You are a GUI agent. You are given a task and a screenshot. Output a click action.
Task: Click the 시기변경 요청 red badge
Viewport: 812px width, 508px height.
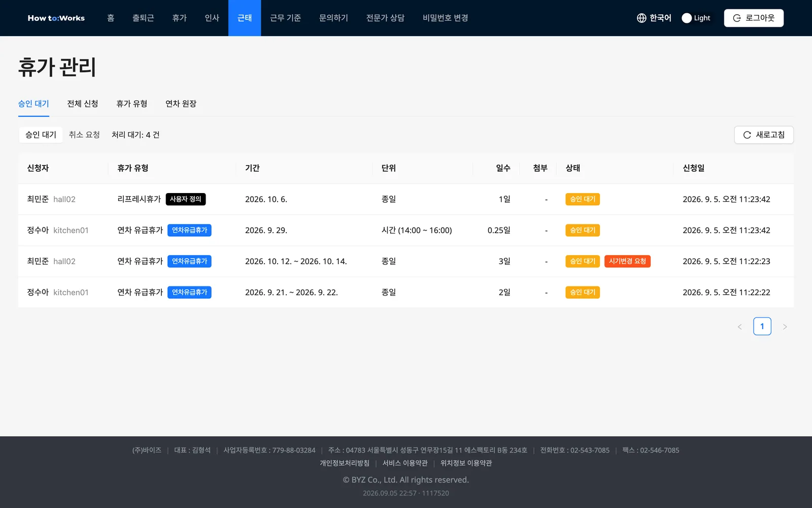(x=627, y=261)
